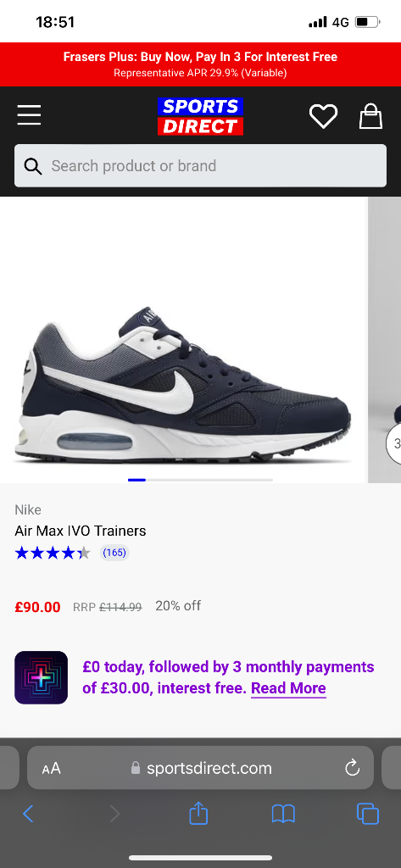
Task: Go back to previous page
Action: tap(28, 814)
